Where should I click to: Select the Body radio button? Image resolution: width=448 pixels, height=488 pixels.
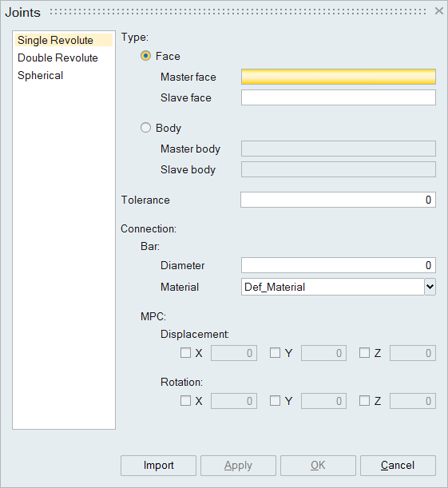(145, 128)
